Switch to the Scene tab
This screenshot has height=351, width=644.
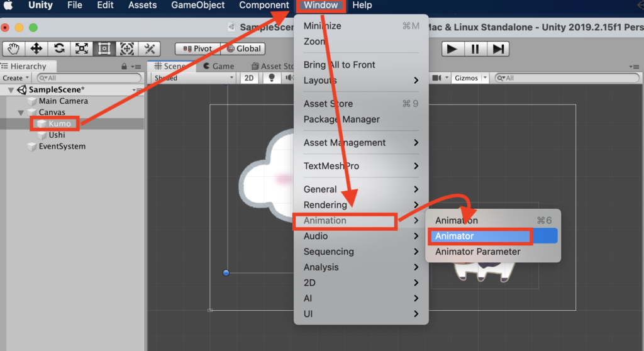(x=170, y=66)
